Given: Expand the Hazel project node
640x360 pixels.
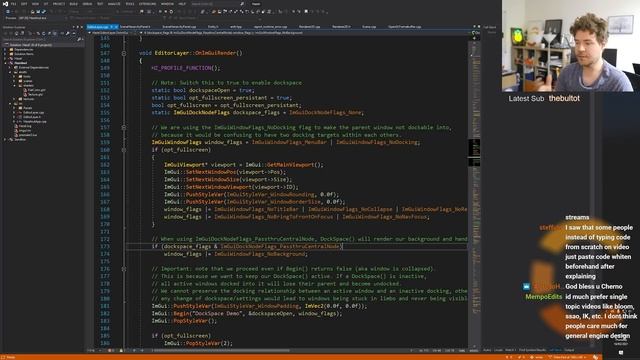Looking at the screenshot, I should (x=5, y=58).
